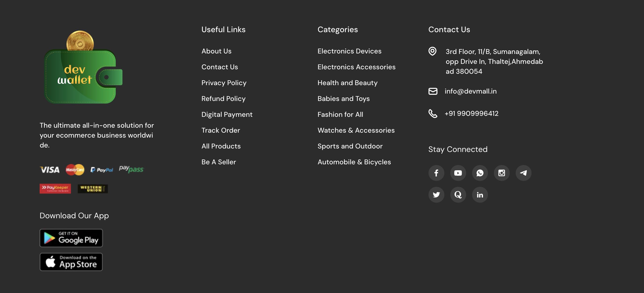Image resolution: width=644 pixels, height=293 pixels.
Task: Open the Facebook social icon
Action: pos(436,173)
